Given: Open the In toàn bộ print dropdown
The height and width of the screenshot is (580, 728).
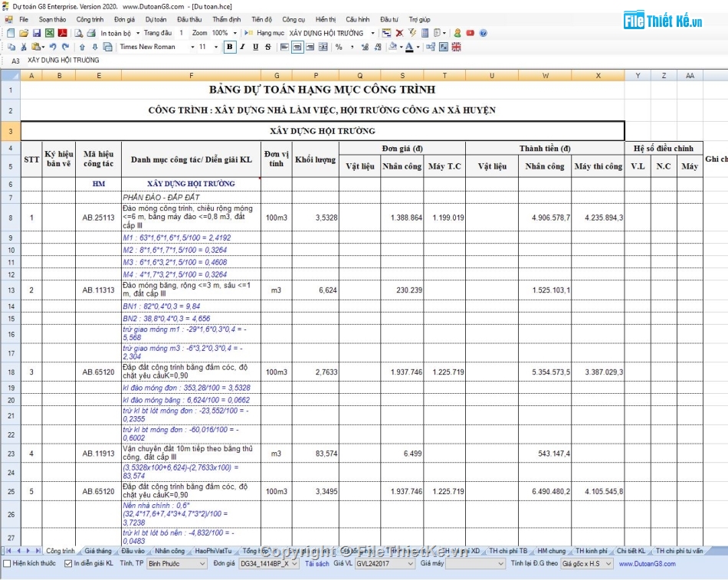Looking at the screenshot, I should coord(138,33).
